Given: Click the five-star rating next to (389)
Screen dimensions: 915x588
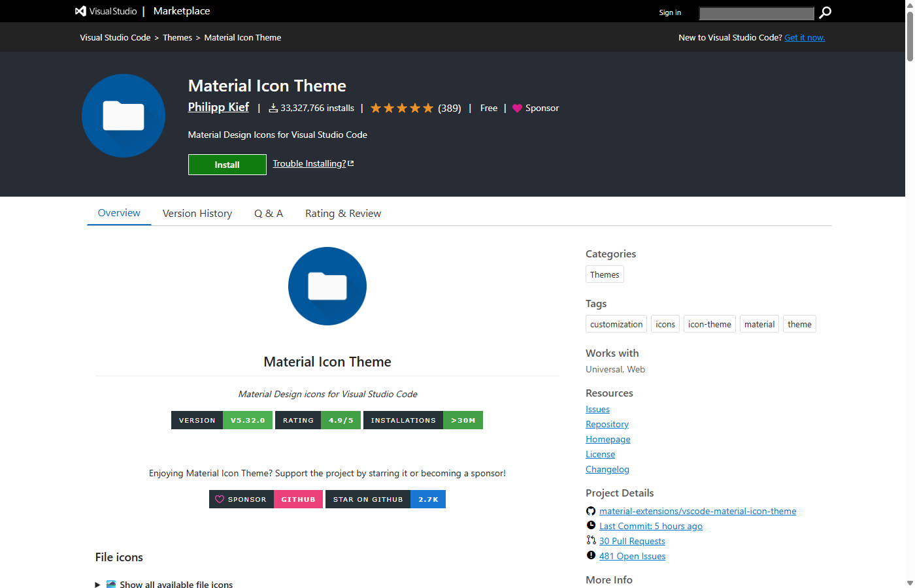Looking at the screenshot, I should (401, 108).
